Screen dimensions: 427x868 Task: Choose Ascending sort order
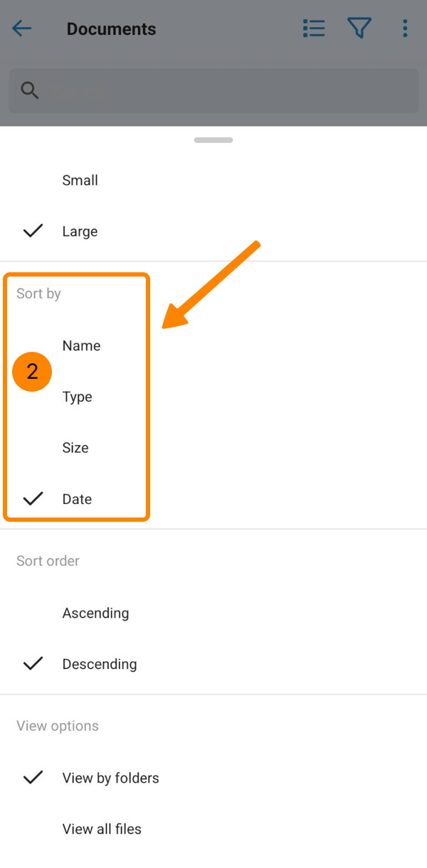pos(95,614)
